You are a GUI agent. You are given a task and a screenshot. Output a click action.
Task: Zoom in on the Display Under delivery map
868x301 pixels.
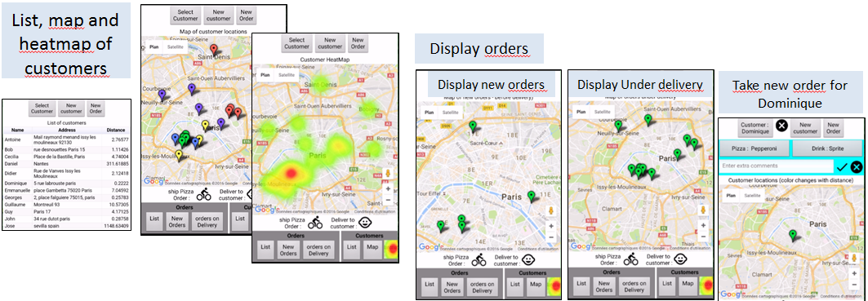[703, 225]
